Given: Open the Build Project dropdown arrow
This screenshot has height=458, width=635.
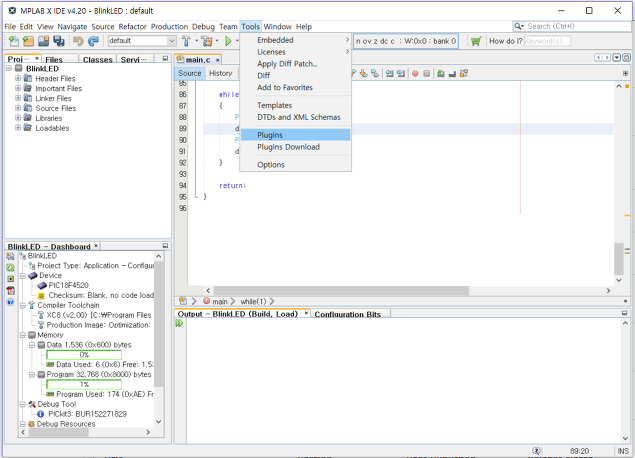Looking at the screenshot, I should coord(196,41).
